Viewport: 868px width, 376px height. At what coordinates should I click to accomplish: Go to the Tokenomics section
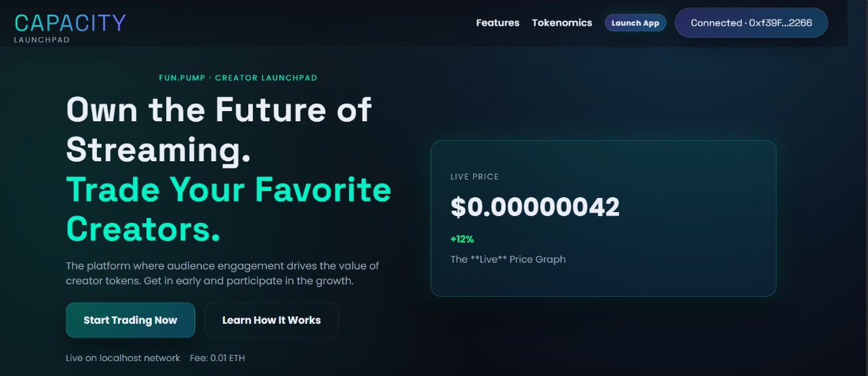coord(562,23)
